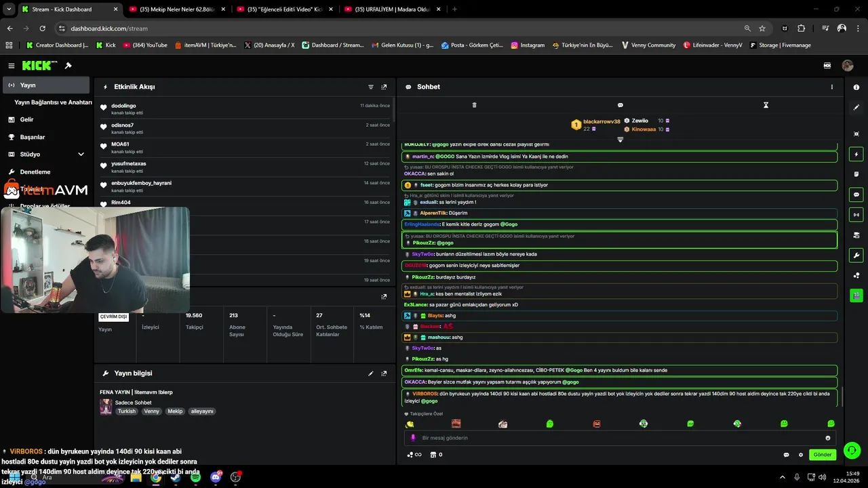This screenshot has width=868, height=488.
Task: Click the keyboard icon near top-right avatar
Action: click(827, 66)
